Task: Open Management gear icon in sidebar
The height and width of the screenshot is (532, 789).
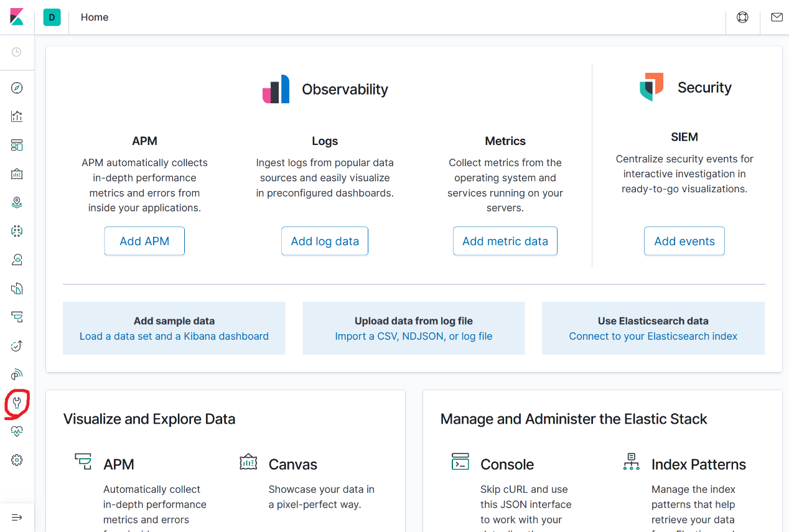Action: click(x=17, y=460)
